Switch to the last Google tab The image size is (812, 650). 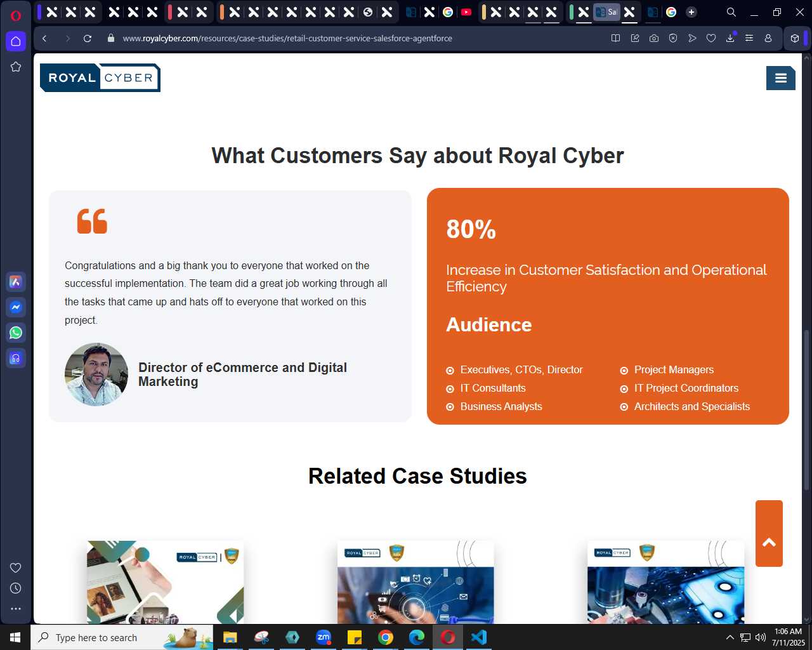(671, 12)
